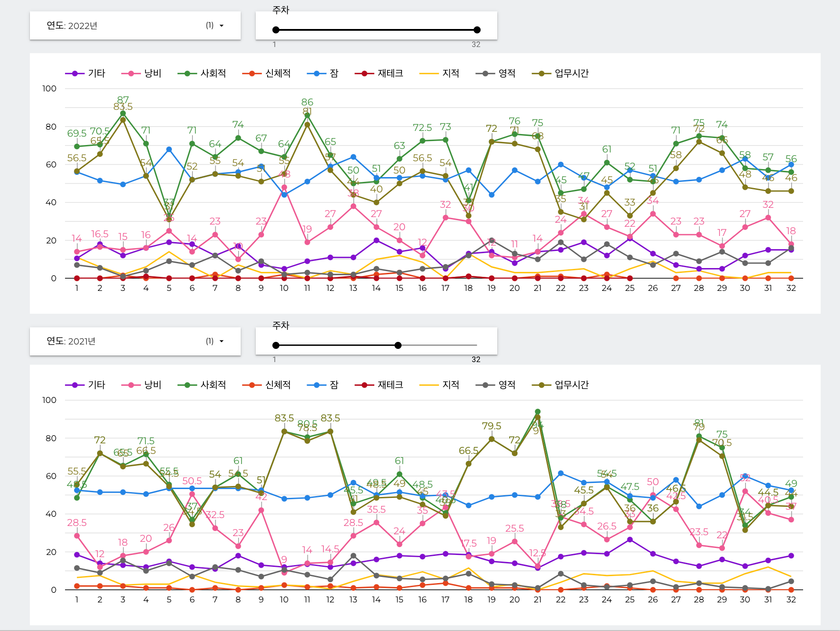Viewport: 840px width, 631px height.
Task: Click the arrow on the 2022년 filter
Action: (221, 26)
